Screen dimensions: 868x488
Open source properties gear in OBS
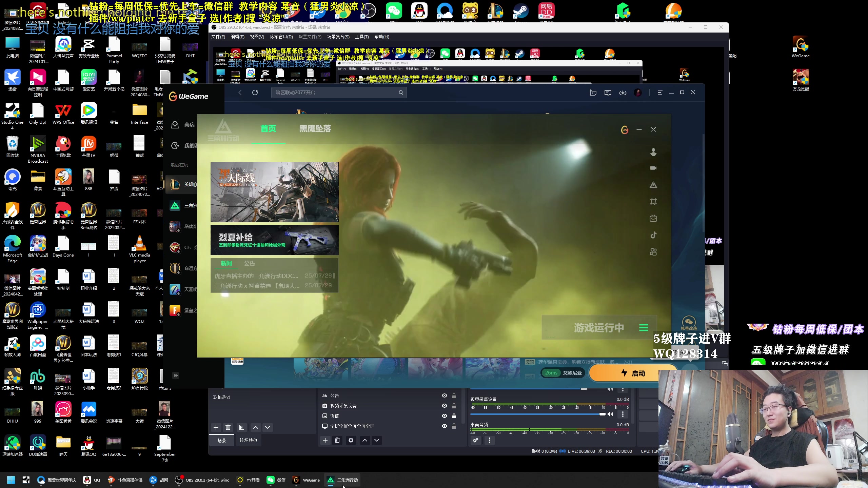pyautogui.click(x=351, y=440)
